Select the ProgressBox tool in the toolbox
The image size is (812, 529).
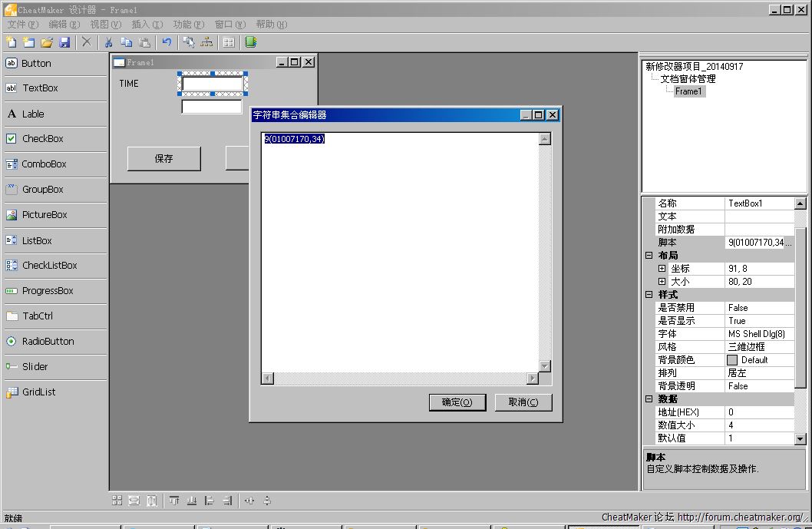point(48,291)
